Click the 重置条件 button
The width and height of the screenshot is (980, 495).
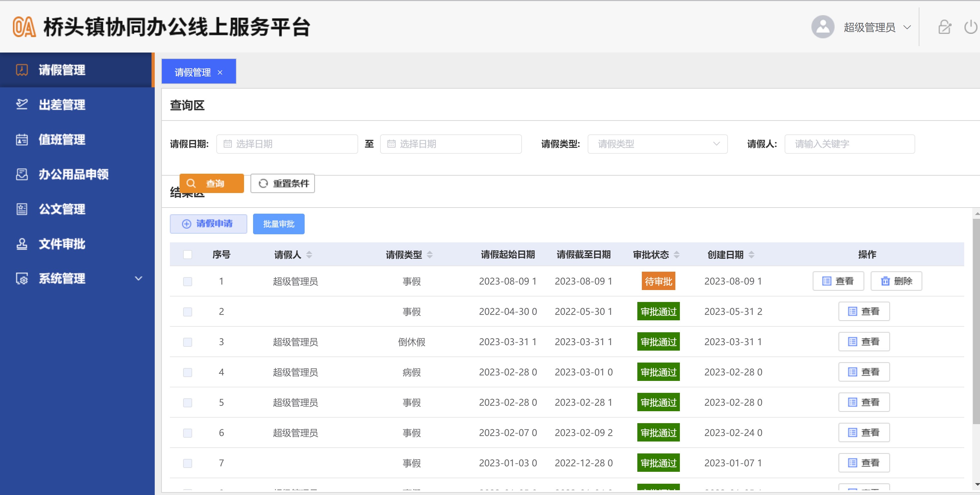click(282, 183)
